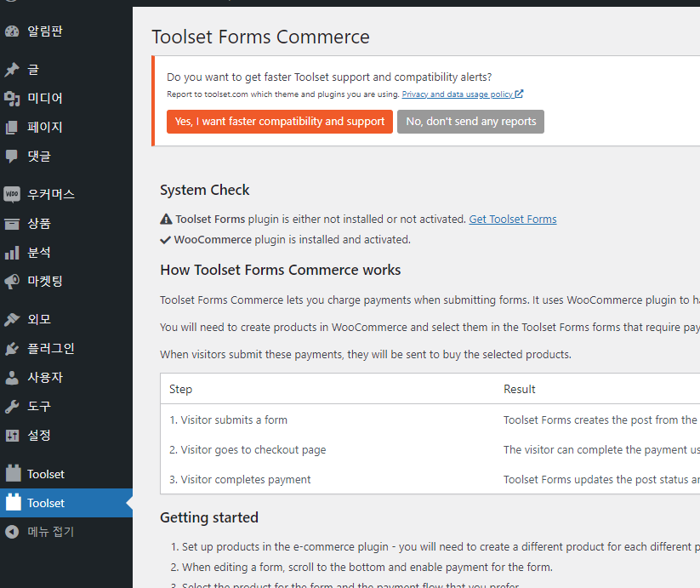Click the sliders icon for 설정
The height and width of the screenshot is (588, 700).
coord(12,436)
